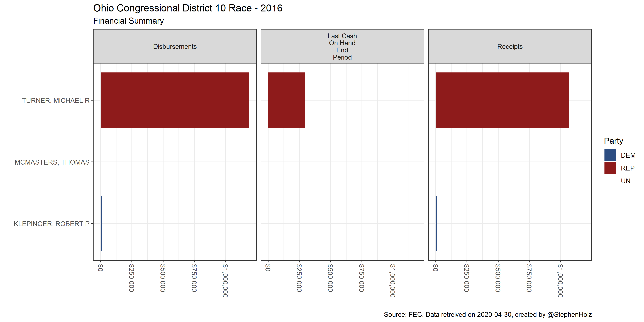Click the TURNER, MICHAEL R axis label

55,101
